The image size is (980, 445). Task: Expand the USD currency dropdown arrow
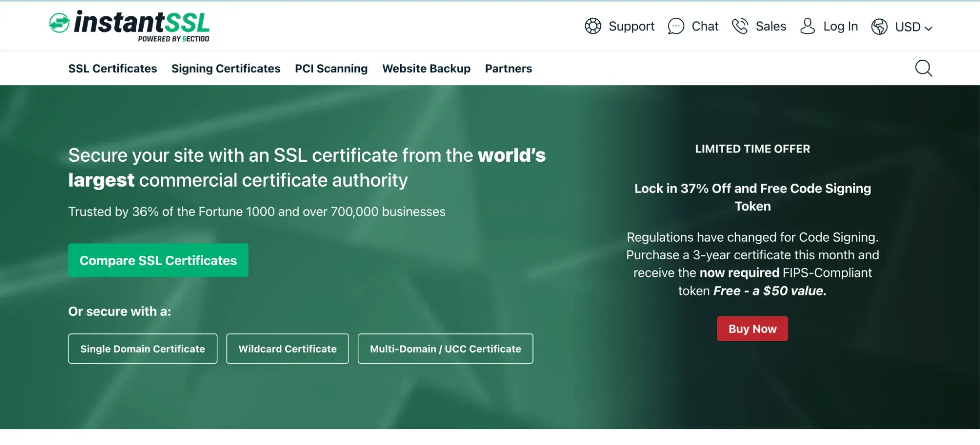pos(928,28)
